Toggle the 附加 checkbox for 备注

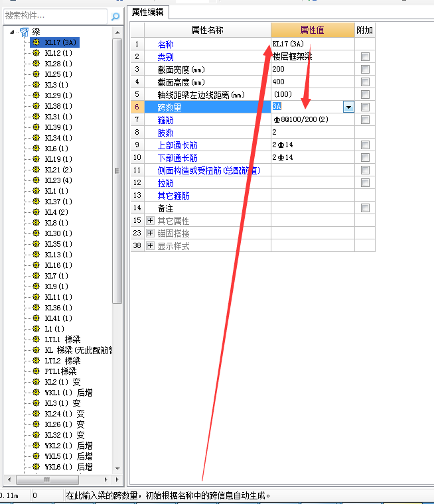[x=365, y=208]
